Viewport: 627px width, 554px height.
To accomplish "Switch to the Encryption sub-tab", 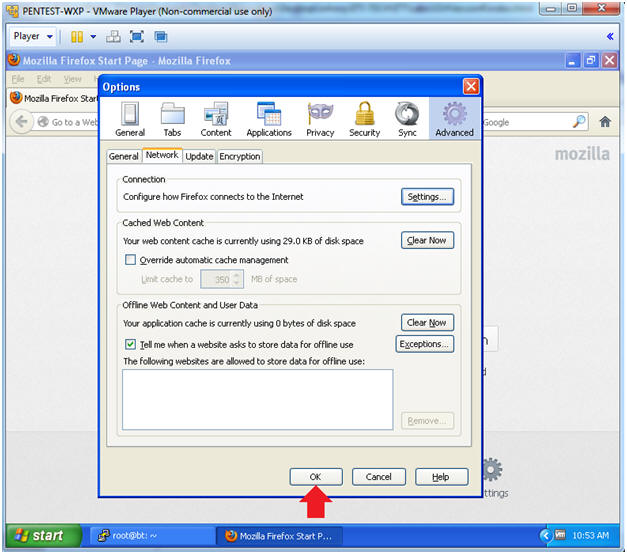I will tap(240, 156).
